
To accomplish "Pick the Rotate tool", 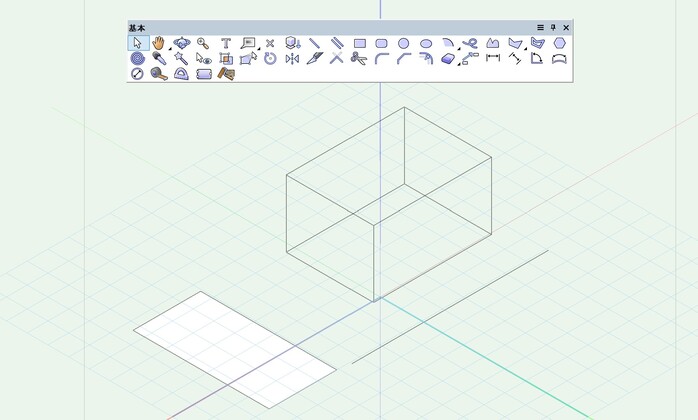I will [270, 58].
